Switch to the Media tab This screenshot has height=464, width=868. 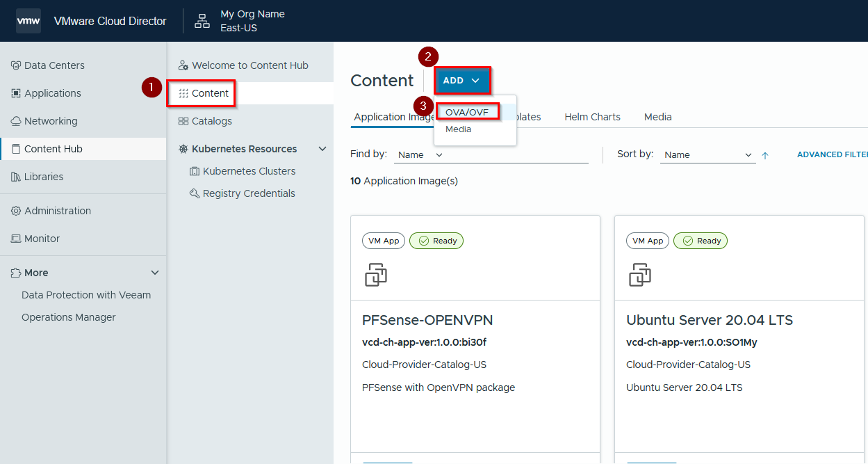(x=657, y=117)
